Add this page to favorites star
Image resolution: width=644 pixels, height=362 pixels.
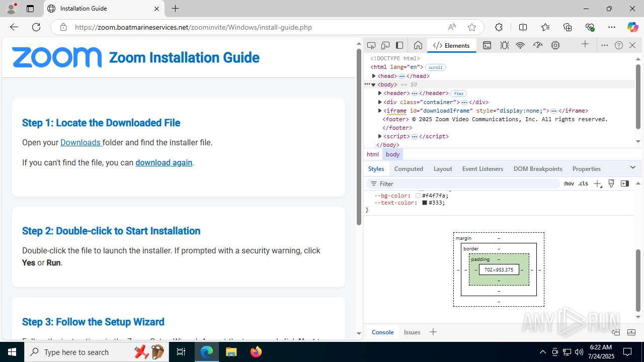pos(471,27)
